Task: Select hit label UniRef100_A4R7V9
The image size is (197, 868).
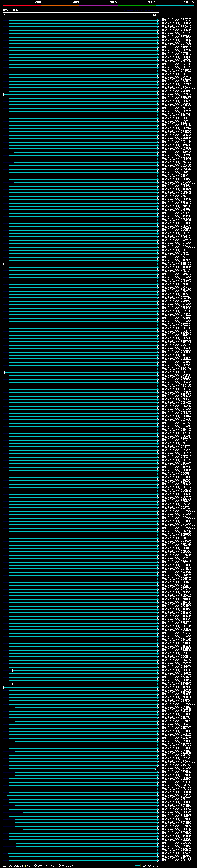Action: pos(177,342)
